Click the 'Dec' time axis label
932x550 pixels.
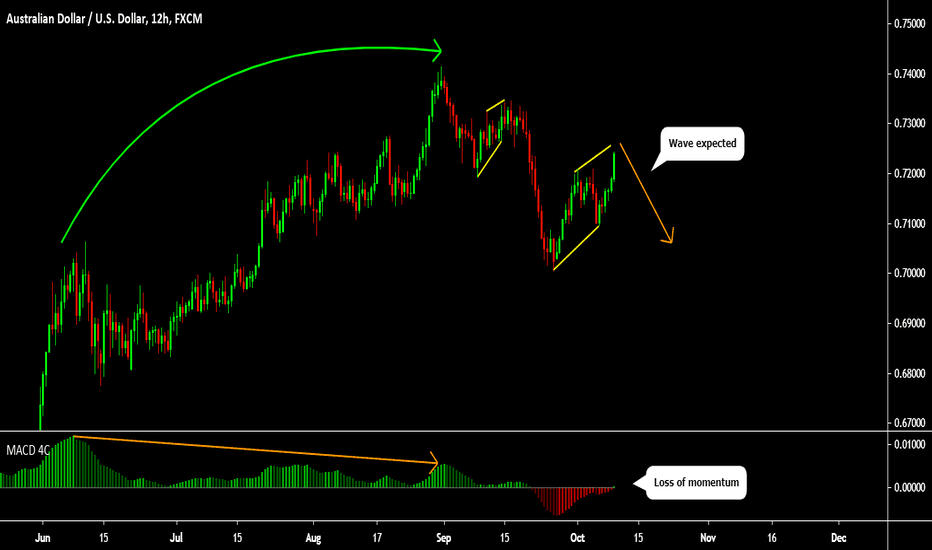839,538
